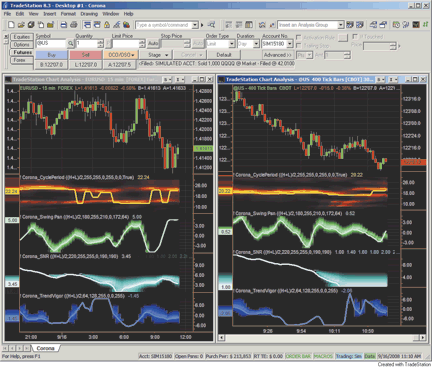The image size is (432, 367).
Task: Click the red Sell button
Action: [86, 55]
